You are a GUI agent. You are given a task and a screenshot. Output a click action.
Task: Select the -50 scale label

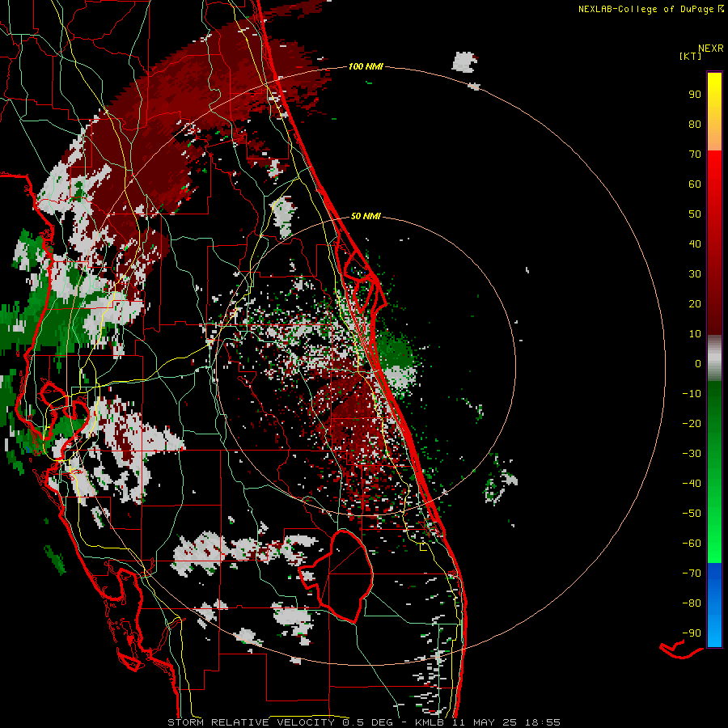point(692,514)
